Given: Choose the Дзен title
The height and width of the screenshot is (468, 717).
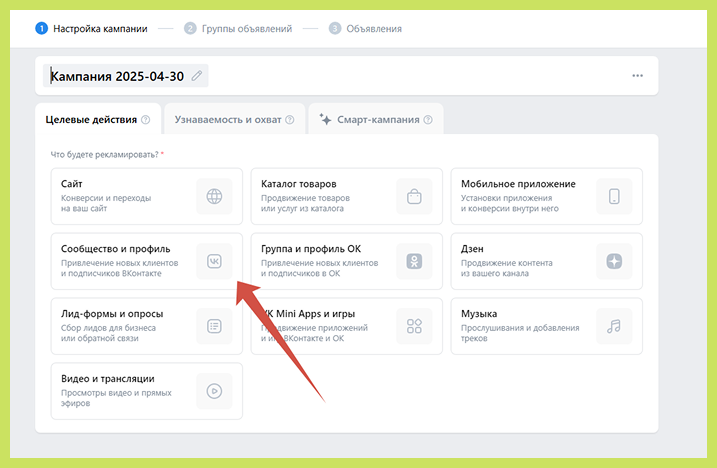Looking at the screenshot, I should pos(472,249).
